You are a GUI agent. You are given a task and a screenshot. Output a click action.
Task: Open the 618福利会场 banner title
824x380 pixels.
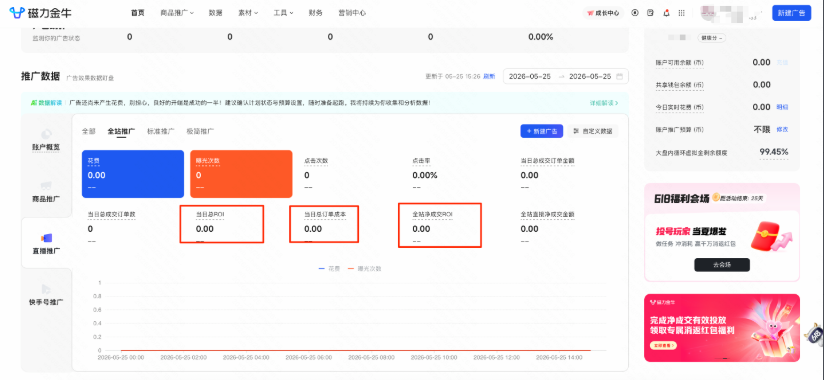pos(681,198)
